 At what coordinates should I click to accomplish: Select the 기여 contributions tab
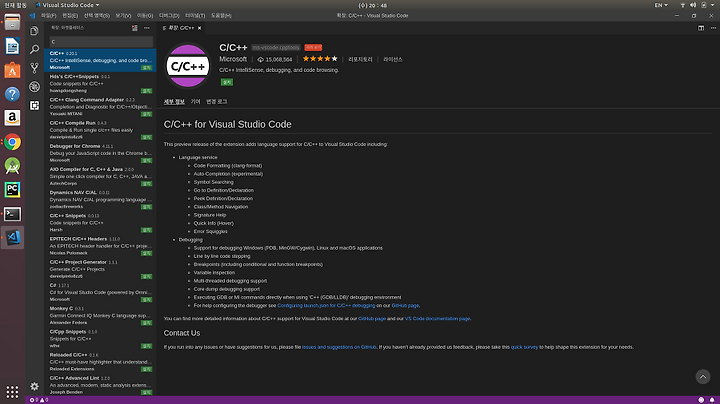(x=195, y=101)
